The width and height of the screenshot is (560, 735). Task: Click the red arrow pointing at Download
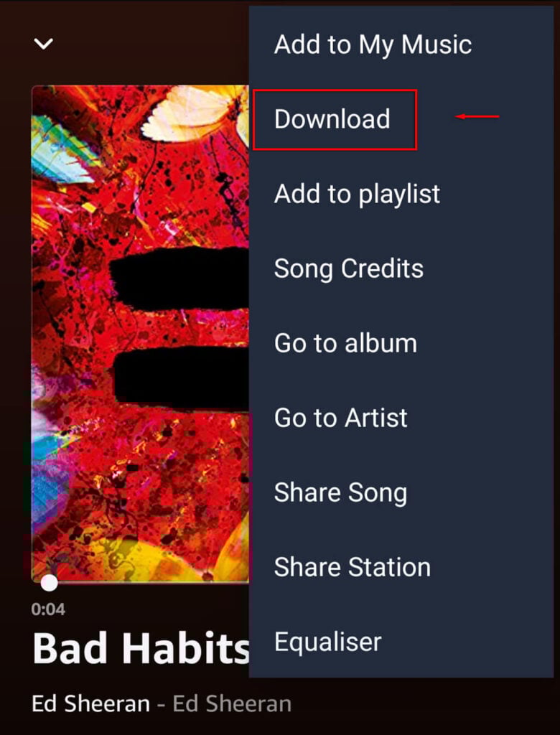point(477,116)
